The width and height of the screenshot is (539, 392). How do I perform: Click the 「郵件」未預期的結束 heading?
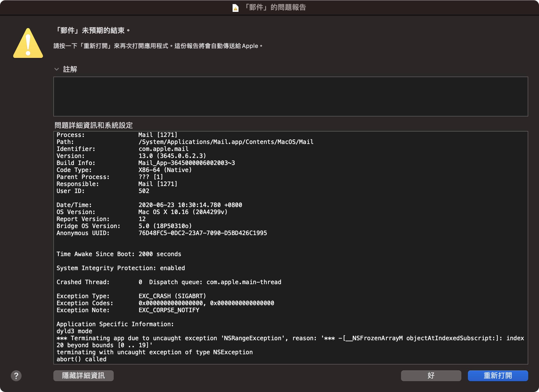click(92, 30)
